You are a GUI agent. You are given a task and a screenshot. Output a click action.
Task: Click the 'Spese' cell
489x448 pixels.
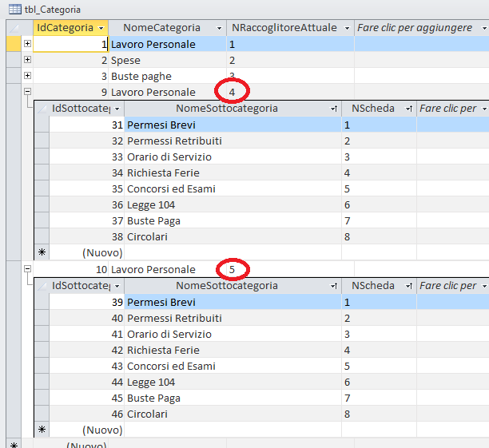click(168, 60)
